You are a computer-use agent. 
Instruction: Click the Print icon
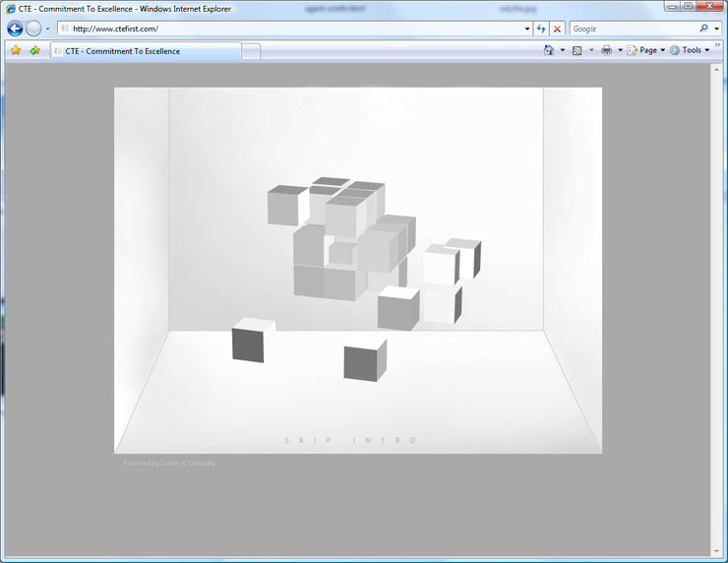pos(606,50)
